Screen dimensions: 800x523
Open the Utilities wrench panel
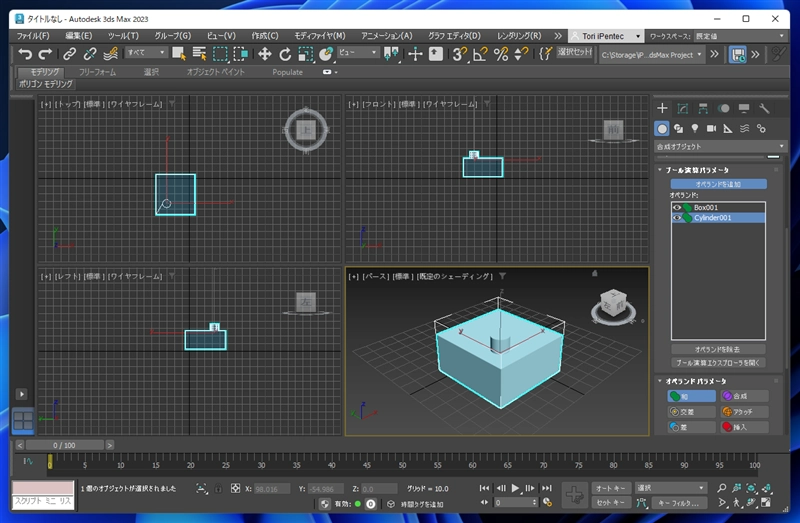coord(764,108)
